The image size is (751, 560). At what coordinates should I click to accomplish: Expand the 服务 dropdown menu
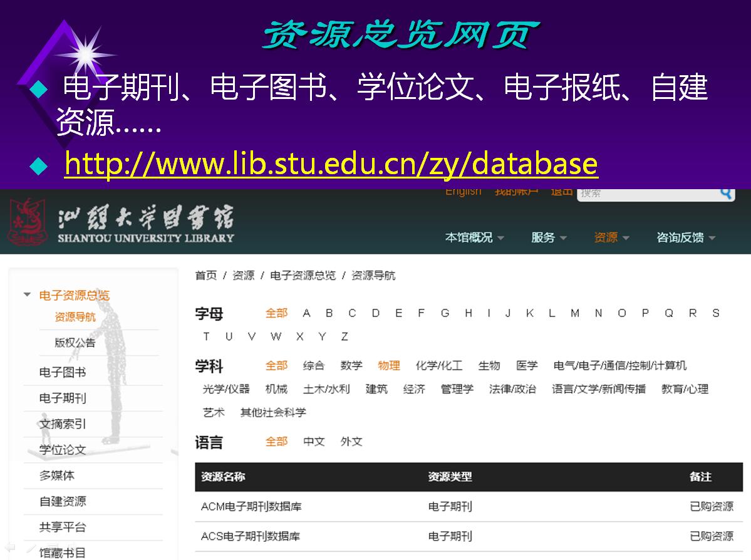click(549, 237)
